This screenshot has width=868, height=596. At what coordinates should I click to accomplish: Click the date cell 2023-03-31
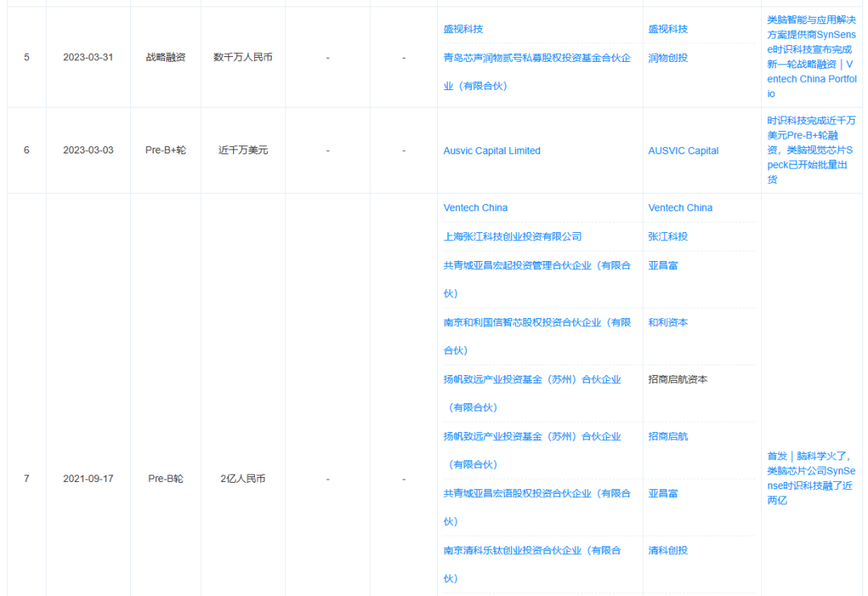pyautogui.click(x=88, y=57)
